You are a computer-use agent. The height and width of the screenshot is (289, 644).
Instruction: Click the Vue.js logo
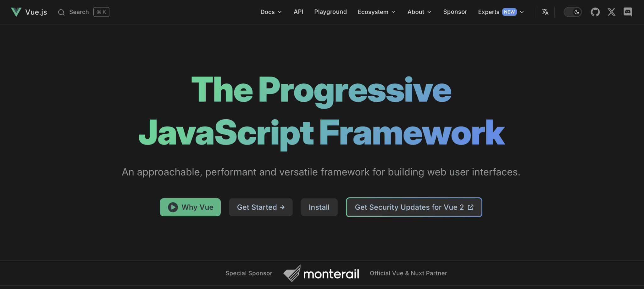point(16,12)
